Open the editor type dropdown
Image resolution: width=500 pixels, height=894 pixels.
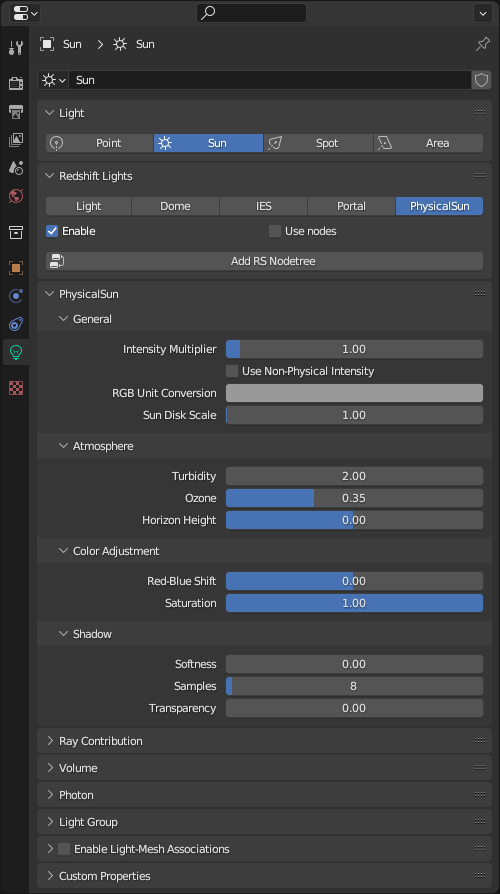[x=25, y=13]
